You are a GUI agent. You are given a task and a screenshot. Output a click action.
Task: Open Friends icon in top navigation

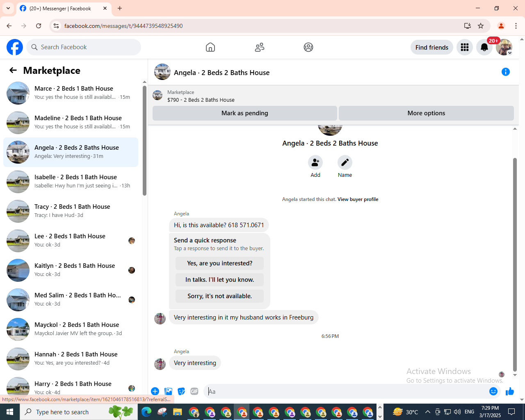(260, 47)
